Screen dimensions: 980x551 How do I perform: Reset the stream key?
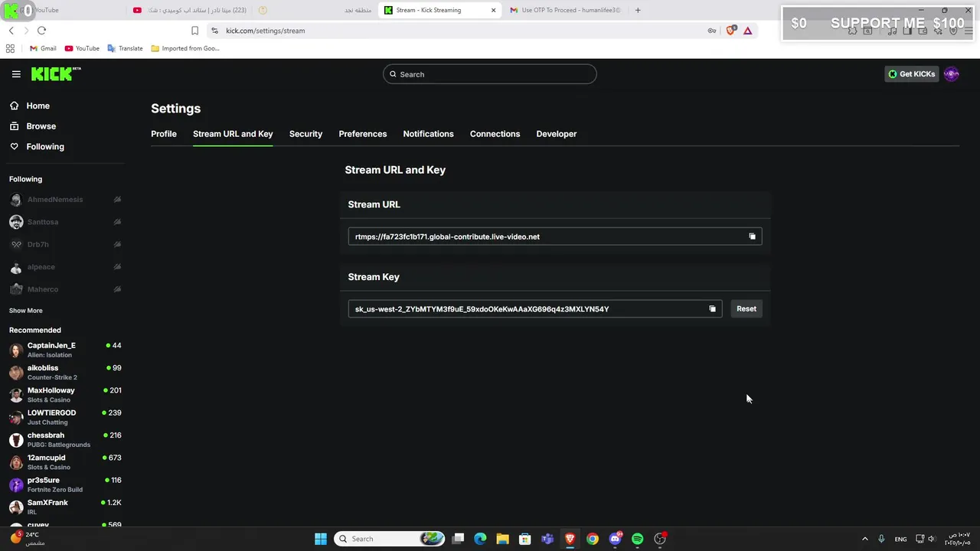(x=746, y=309)
